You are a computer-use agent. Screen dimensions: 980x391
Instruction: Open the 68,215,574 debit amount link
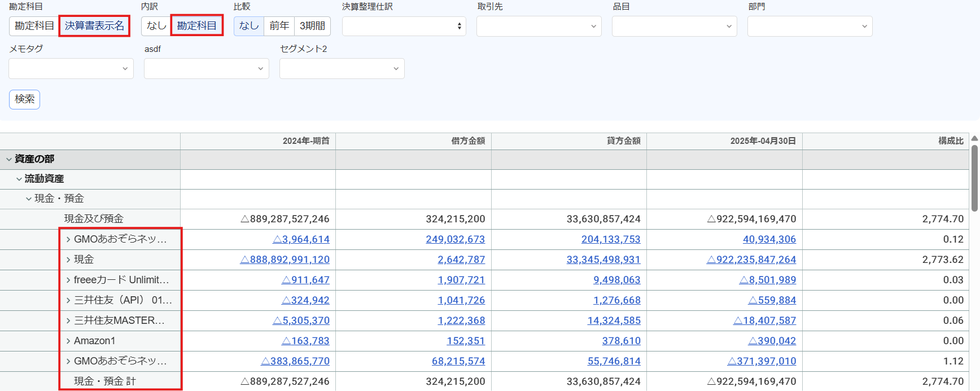click(458, 361)
